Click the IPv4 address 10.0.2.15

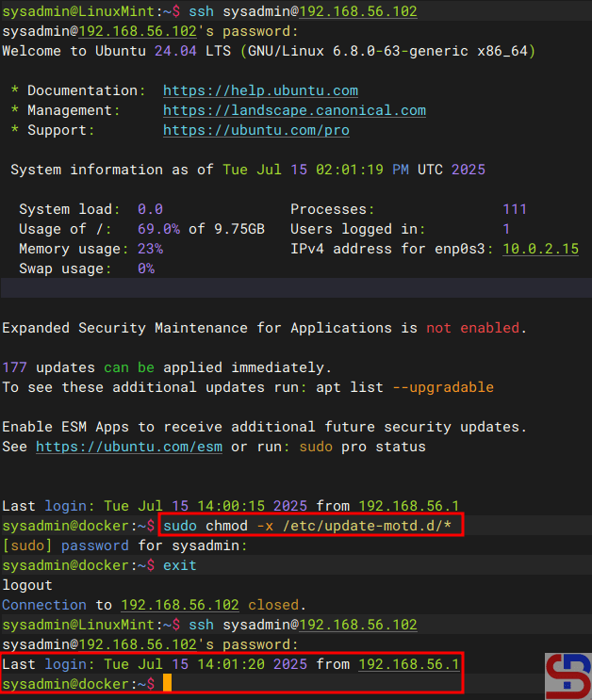[540, 249]
